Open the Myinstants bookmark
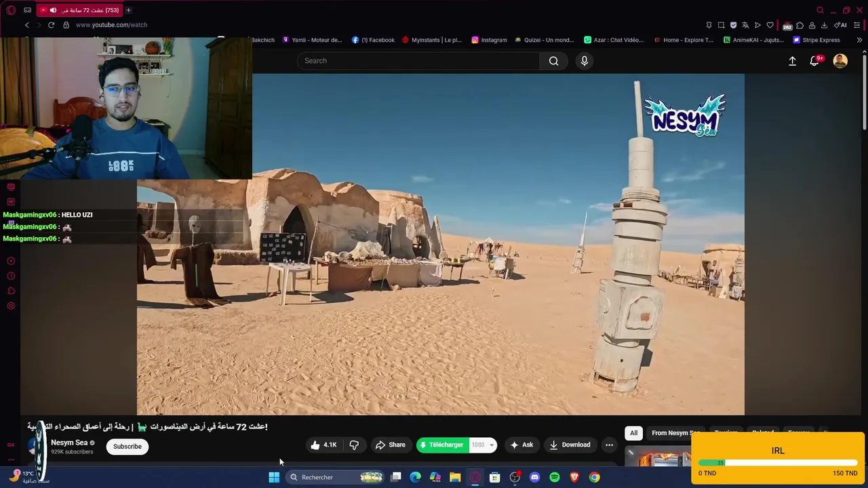This screenshot has height=488, width=868. click(432, 40)
